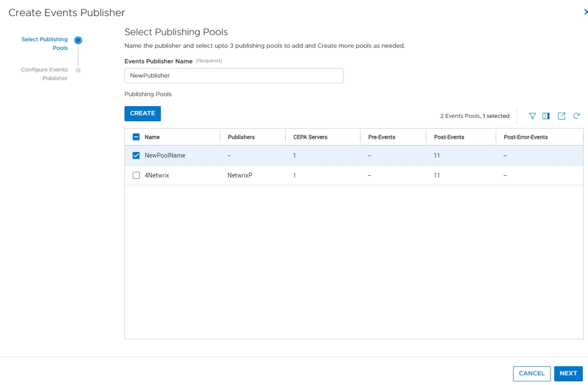
Task: Sort by the CEPA Servers column header
Action: pos(310,137)
